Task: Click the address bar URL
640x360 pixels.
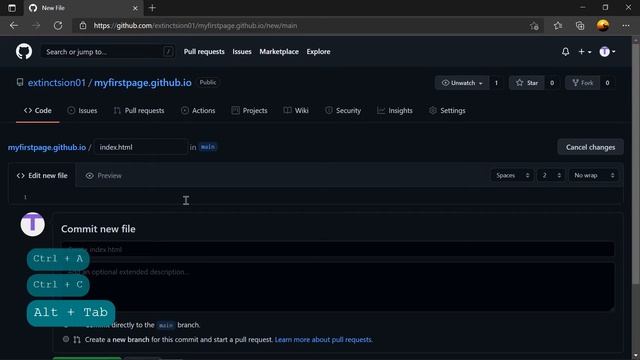Action: pos(195,26)
